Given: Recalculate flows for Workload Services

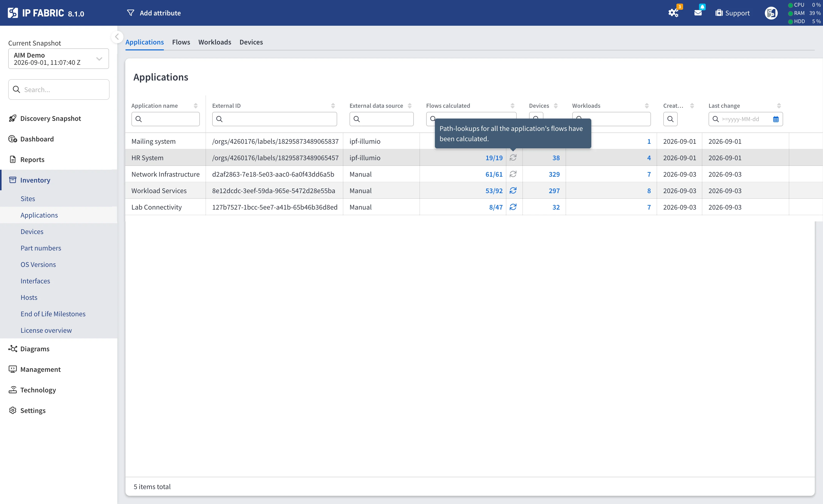Looking at the screenshot, I should 513,190.
